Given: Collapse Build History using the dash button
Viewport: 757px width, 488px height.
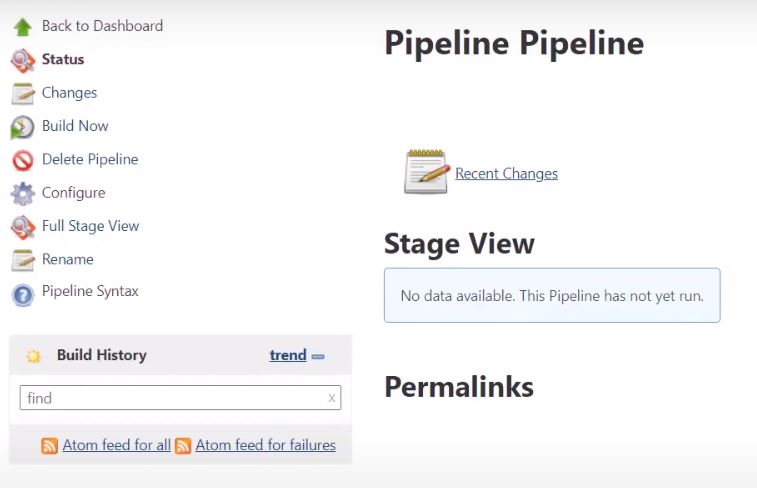Looking at the screenshot, I should click(x=318, y=356).
